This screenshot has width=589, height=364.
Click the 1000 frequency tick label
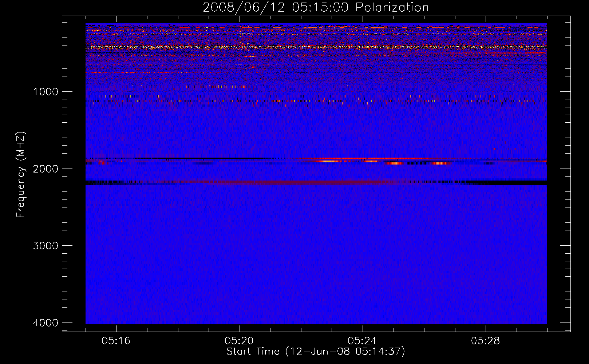point(46,92)
